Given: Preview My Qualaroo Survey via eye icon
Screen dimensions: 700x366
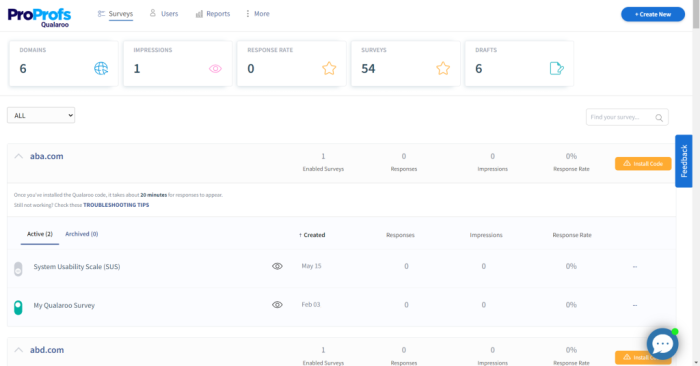Looking at the screenshot, I should [277, 305].
